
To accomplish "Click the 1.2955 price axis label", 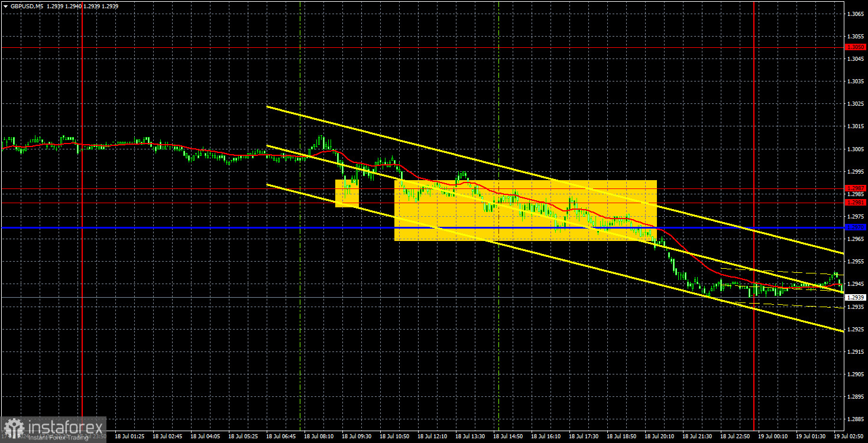I will 856,262.
